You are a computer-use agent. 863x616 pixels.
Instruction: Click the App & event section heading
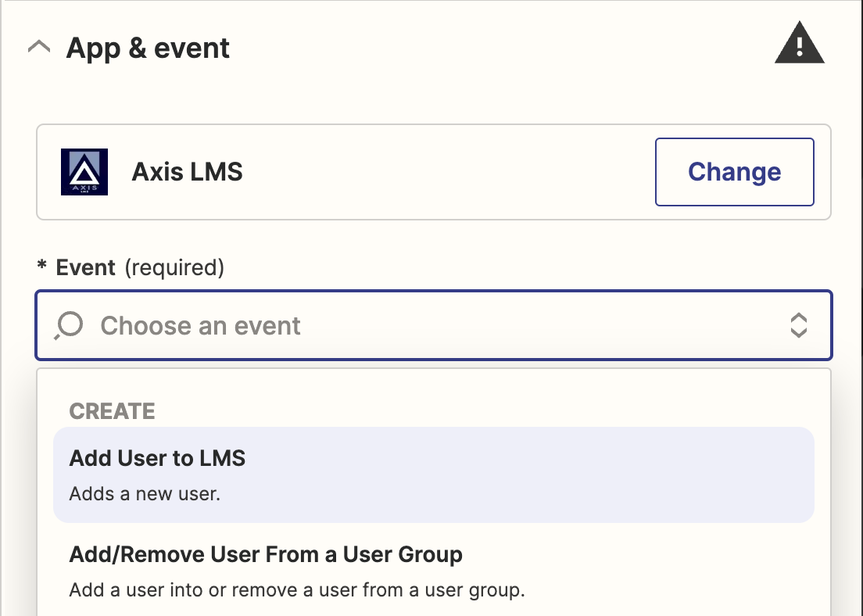(x=148, y=48)
